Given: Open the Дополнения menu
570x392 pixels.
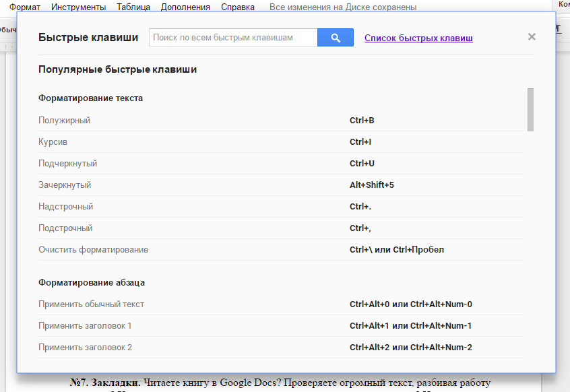Looking at the screenshot, I should tap(185, 7).
